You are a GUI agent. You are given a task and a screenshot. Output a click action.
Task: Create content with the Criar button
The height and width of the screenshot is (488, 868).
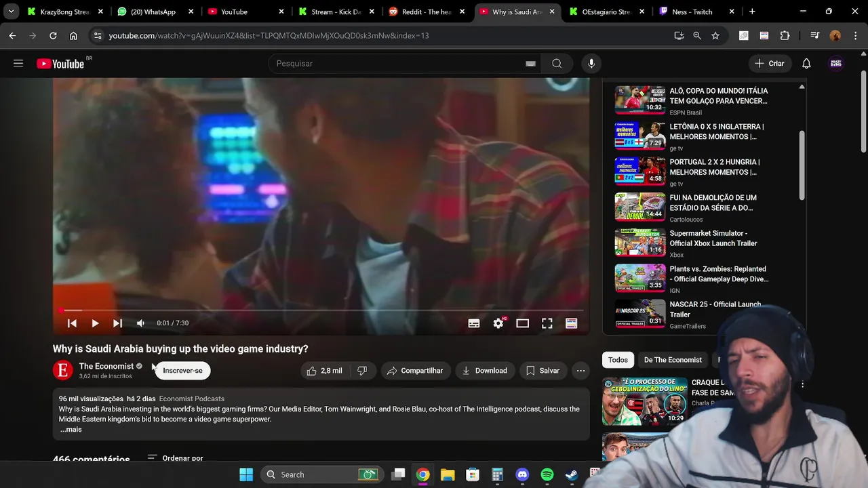[x=770, y=64]
